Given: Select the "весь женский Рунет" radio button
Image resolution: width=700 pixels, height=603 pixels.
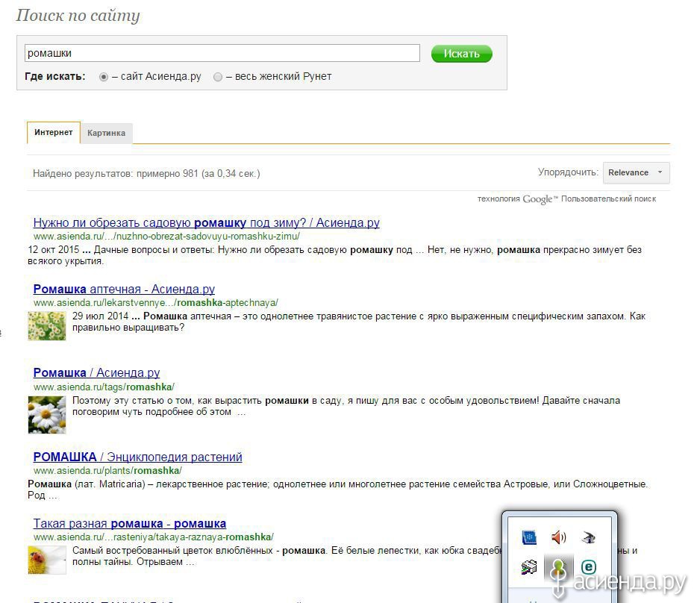Looking at the screenshot, I should point(218,77).
